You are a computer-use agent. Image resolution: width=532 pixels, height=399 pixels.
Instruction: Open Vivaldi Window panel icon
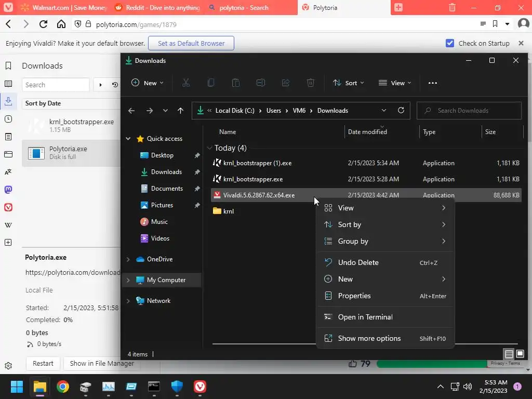(8, 154)
